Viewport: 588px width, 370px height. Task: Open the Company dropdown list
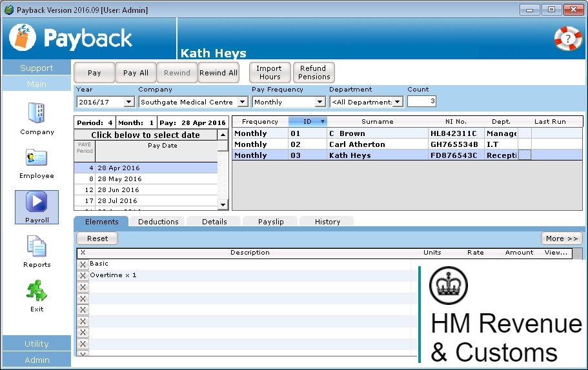[x=242, y=102]
